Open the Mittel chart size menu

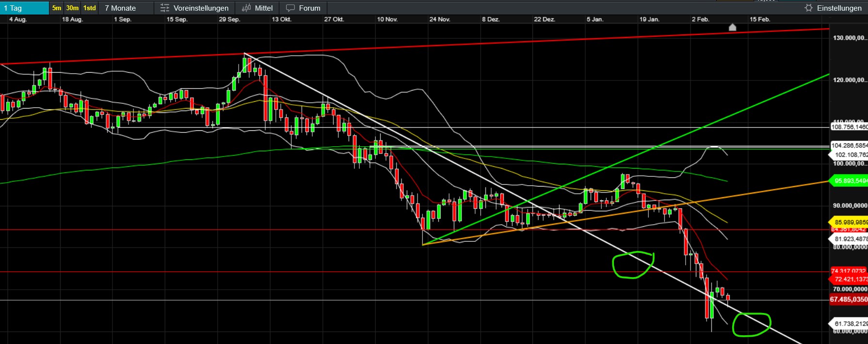point(264,8)
